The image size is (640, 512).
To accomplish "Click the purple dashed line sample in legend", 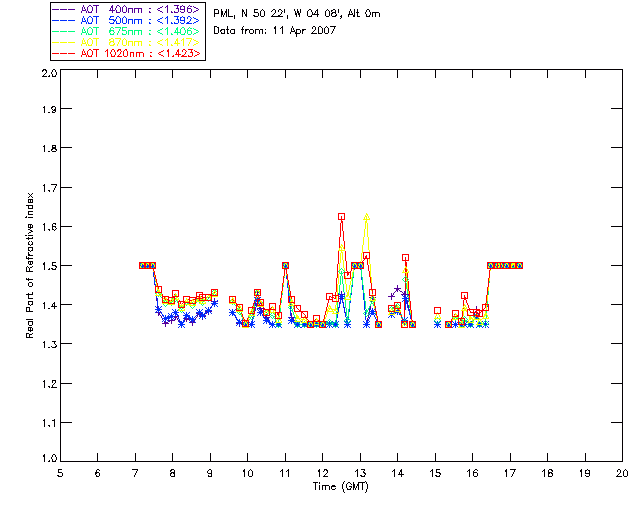I will click(64, 9).
